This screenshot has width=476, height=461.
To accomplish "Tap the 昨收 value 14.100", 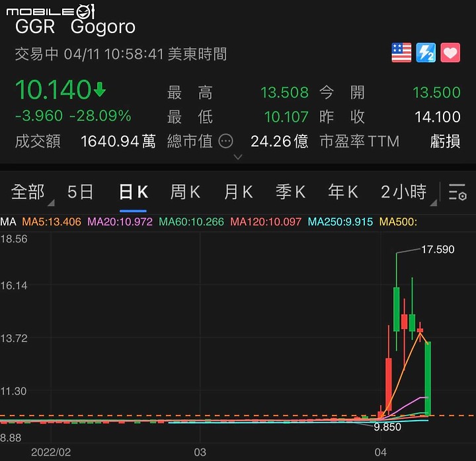I will coord(438,117).
